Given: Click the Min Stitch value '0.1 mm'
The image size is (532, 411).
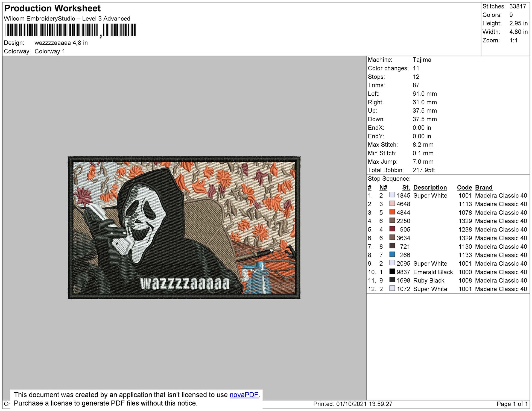Looking at the screenshot, I should pos(423,153).
